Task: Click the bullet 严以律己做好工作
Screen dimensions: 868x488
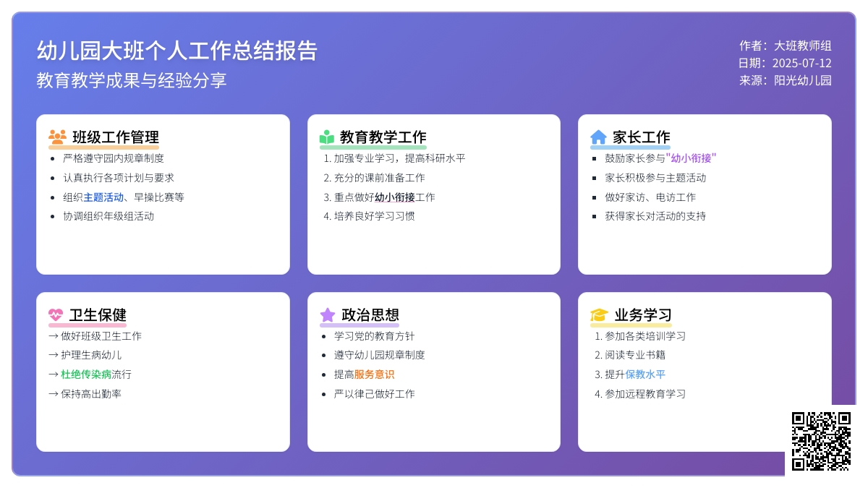Action: 375,393
